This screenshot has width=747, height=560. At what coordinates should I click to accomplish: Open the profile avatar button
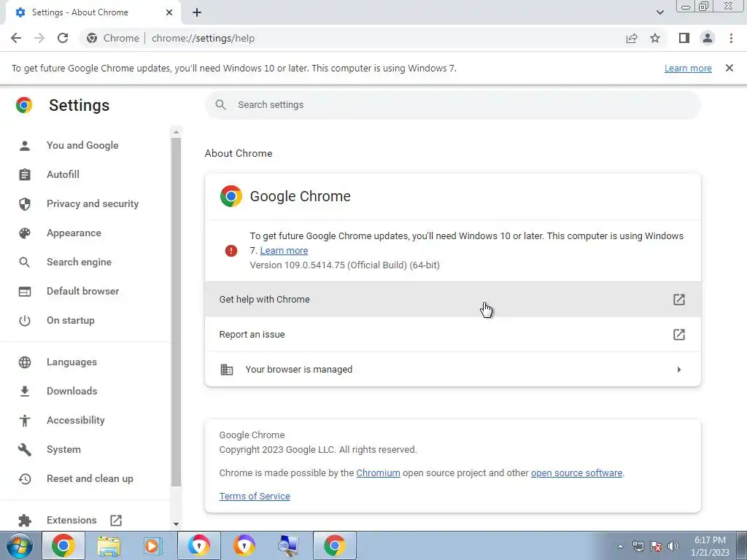point(708,38)
